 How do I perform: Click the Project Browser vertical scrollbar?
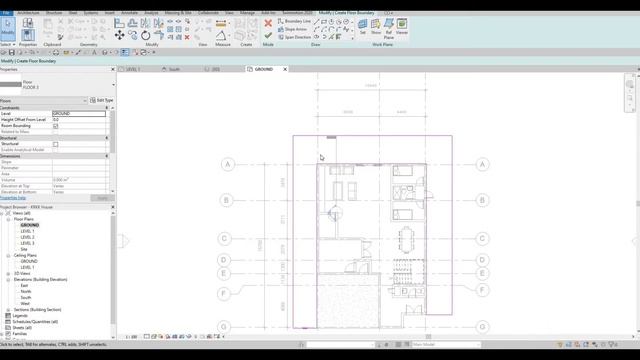[113, 269]
